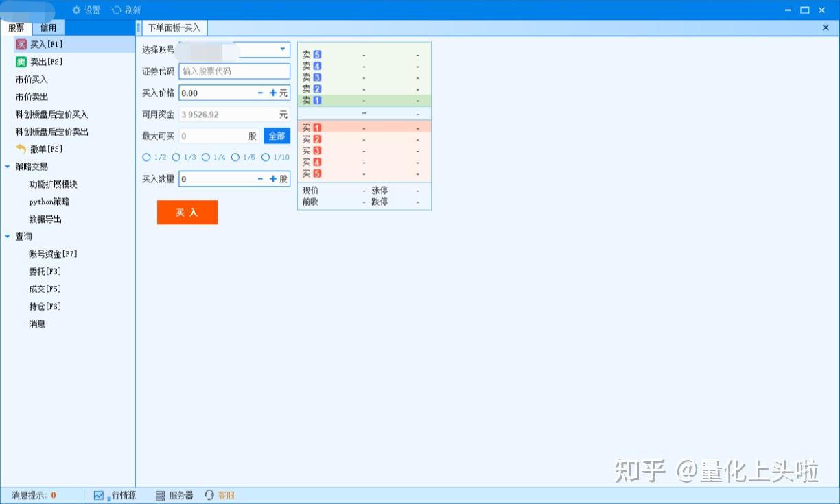Screen dimensions: 840x504
Task: Select the 1/10 position radio button
Action: coord(267,157)
